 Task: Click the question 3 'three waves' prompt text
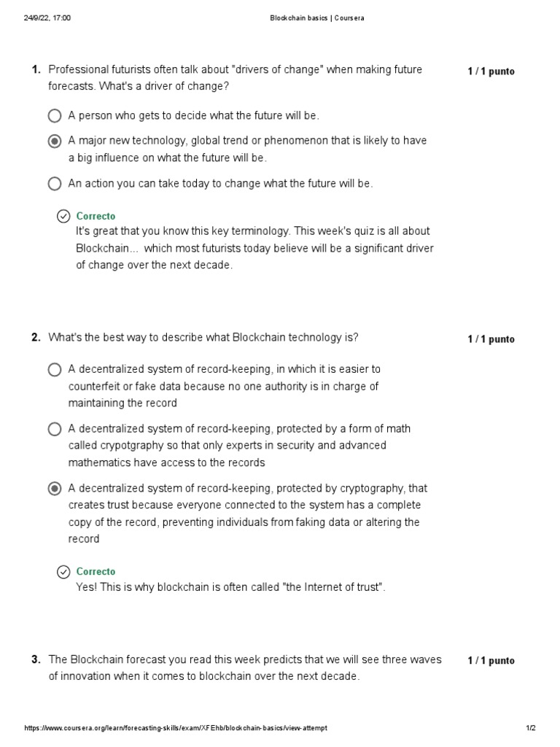pyautogui.click(x=244, y=667)
